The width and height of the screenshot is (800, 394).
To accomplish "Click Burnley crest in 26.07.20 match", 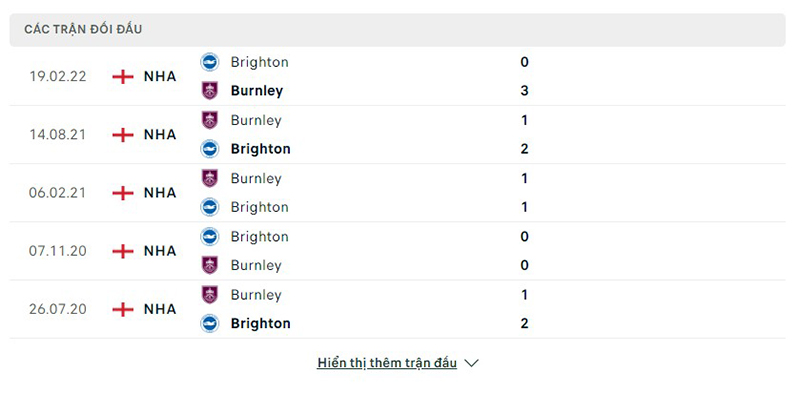I will (210, 295).
